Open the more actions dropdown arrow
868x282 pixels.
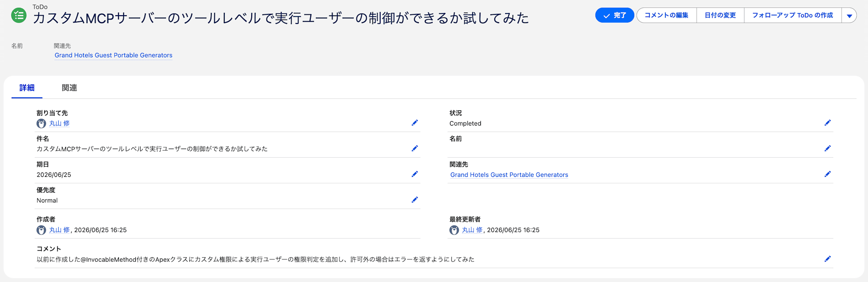[x=849, y=16]
